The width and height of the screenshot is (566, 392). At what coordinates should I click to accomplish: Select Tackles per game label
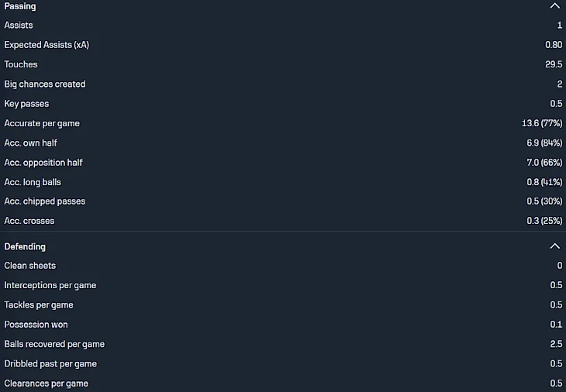[39, 305]
